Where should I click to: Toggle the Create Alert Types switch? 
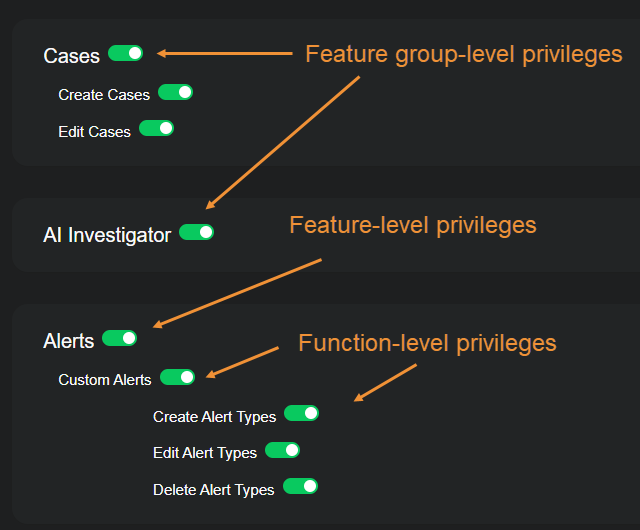point(301,413)
